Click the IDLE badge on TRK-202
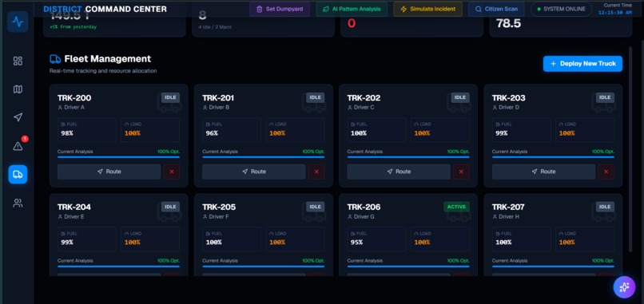The width and height of the screenshot is (644, 304). 460,97
